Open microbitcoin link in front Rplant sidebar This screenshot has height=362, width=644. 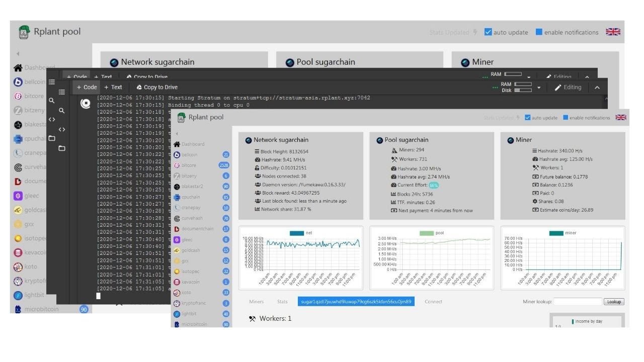(x=194, y=324)
